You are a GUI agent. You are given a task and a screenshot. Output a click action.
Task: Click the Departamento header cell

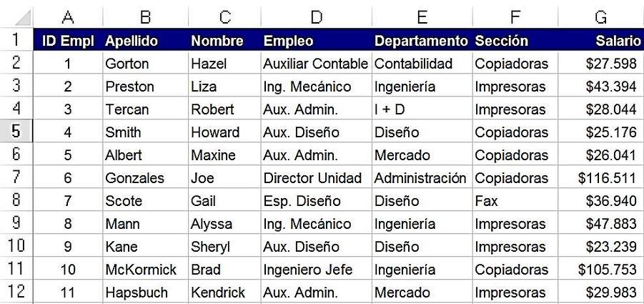click(422, 40)
